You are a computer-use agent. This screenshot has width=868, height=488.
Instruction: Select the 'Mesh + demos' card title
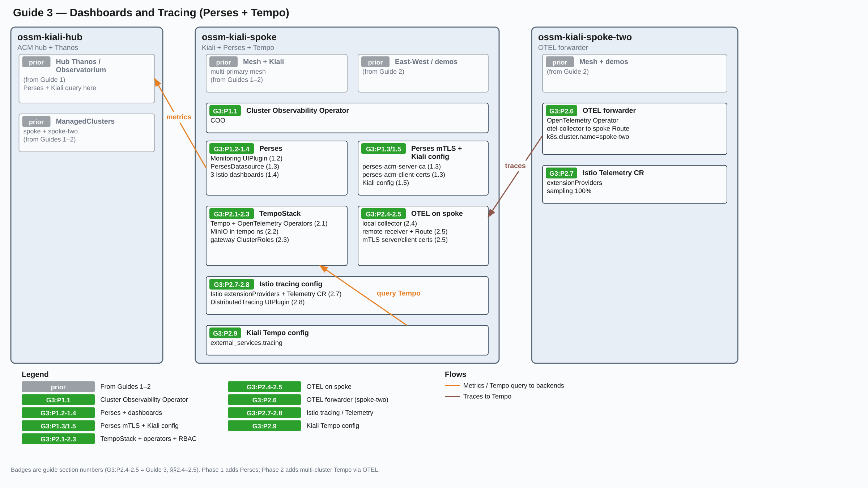(604, 62)
